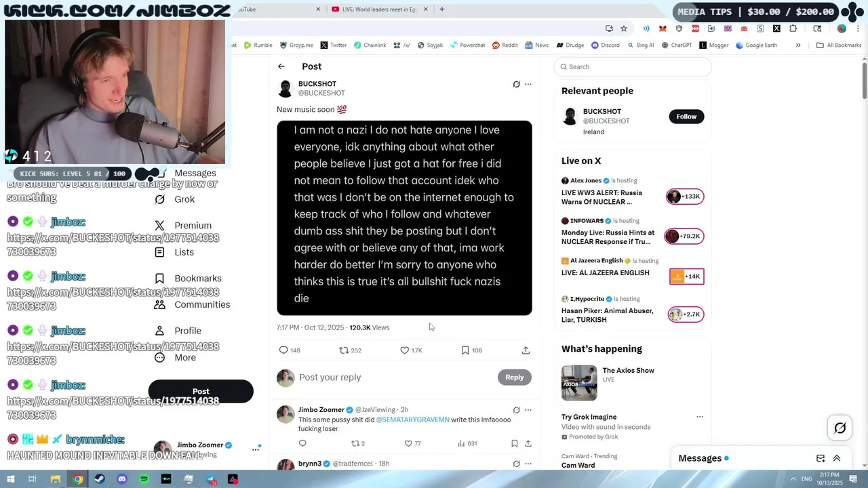Screen dimensions: 868x488
Task: Compose new message icon in Messages bar
Action: 821,458
